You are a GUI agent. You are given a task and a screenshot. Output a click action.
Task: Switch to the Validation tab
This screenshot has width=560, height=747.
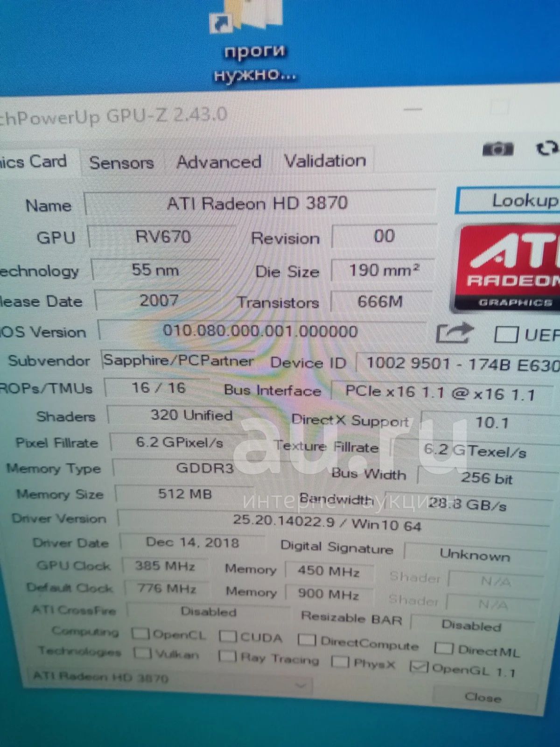[325, 162]
